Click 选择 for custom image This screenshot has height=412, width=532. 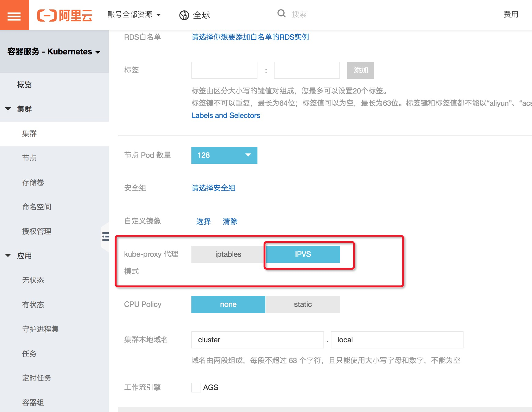click(204, 221)
